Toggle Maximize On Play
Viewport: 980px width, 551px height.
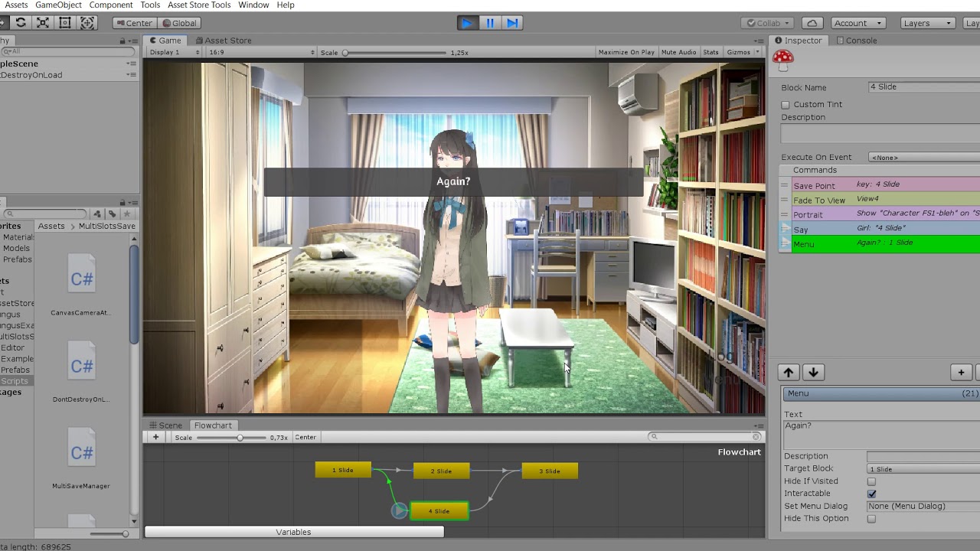(626, 52)
